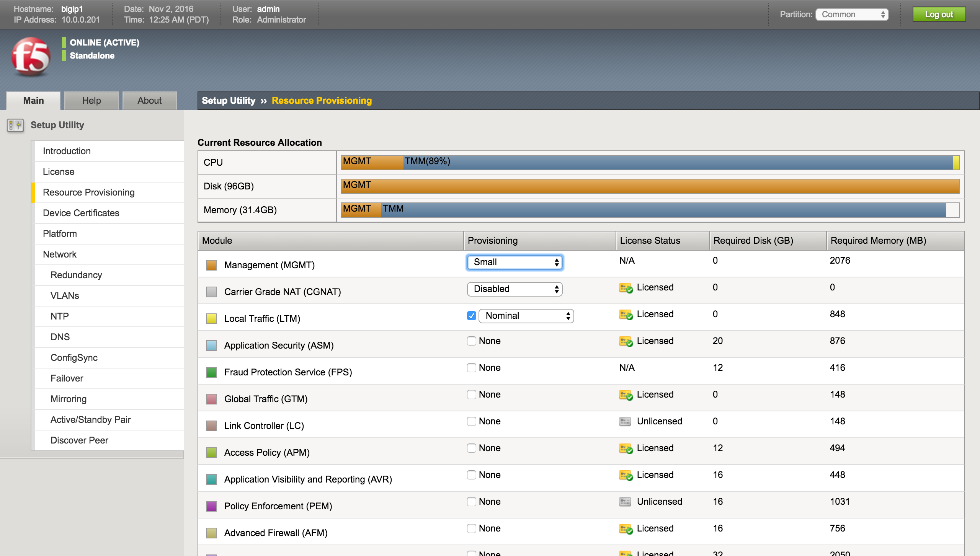Switch to the Main tab
The image size is (980, 556).
[x=33, y=101]
